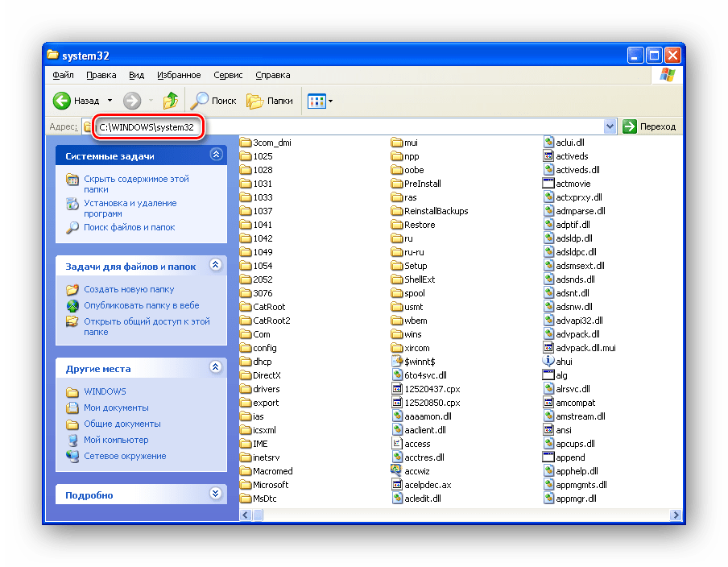
Task: Click the Up one folder icon
Action: coord(170,101)
